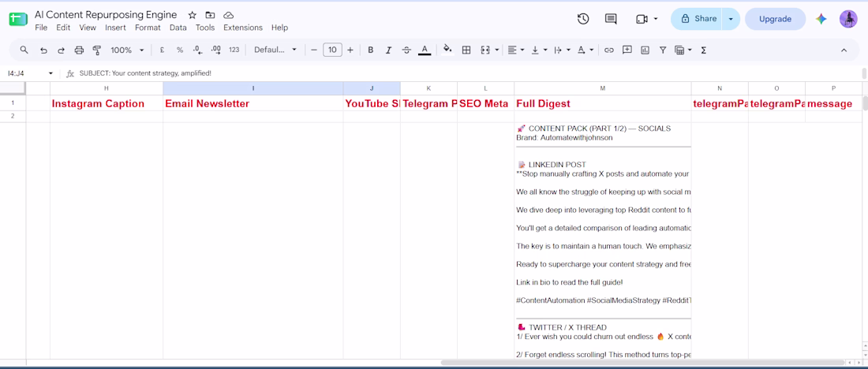Screen dimensions: 868x369
Task: Expand the Share options arrow
Action: coord(731,19)
